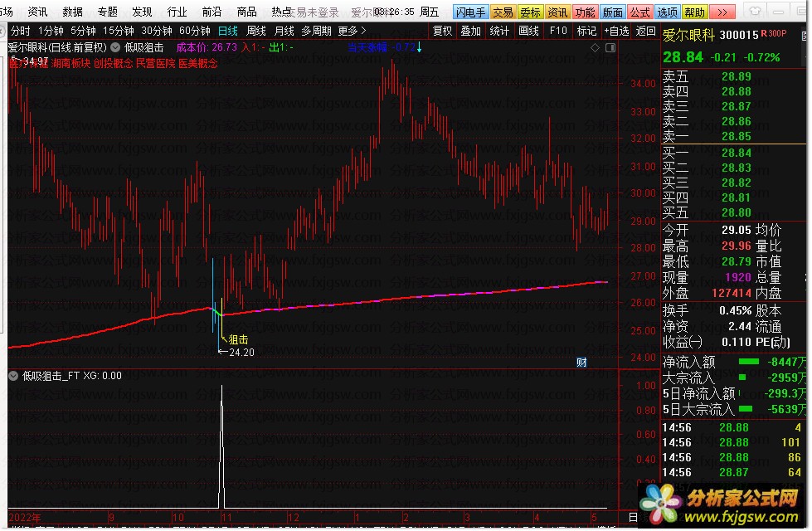Open 资讯 in the top-left menu bar
This screenshot has width=812, height=531.
coord(37,12)
